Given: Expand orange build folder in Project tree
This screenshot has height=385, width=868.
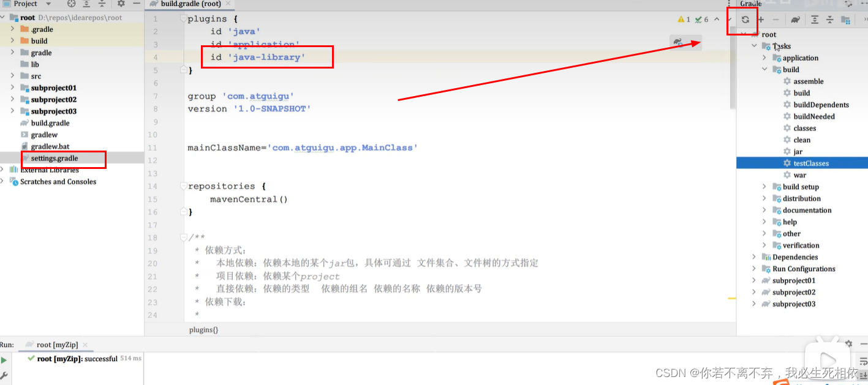Looking at the screenshot, I should tap(13, 41).
